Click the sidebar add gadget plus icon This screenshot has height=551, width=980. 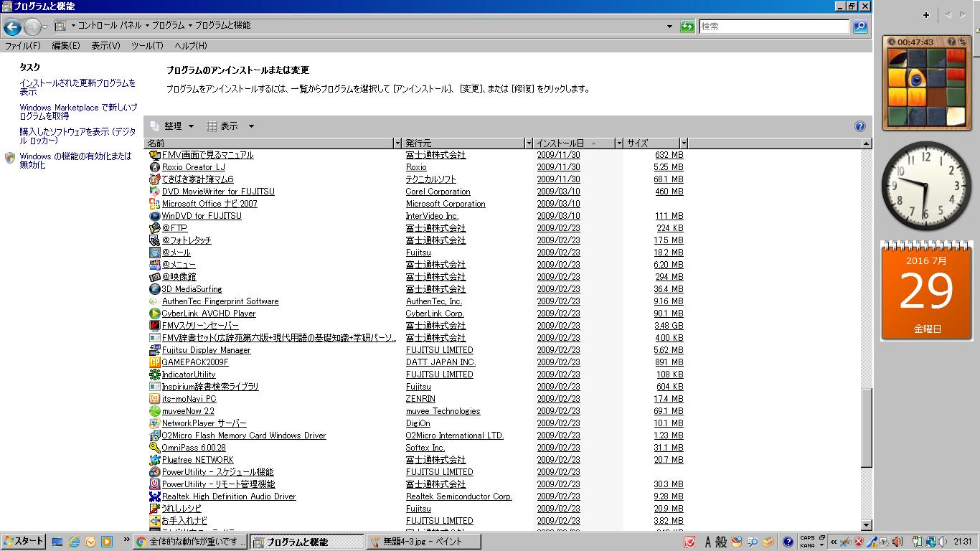926,15
